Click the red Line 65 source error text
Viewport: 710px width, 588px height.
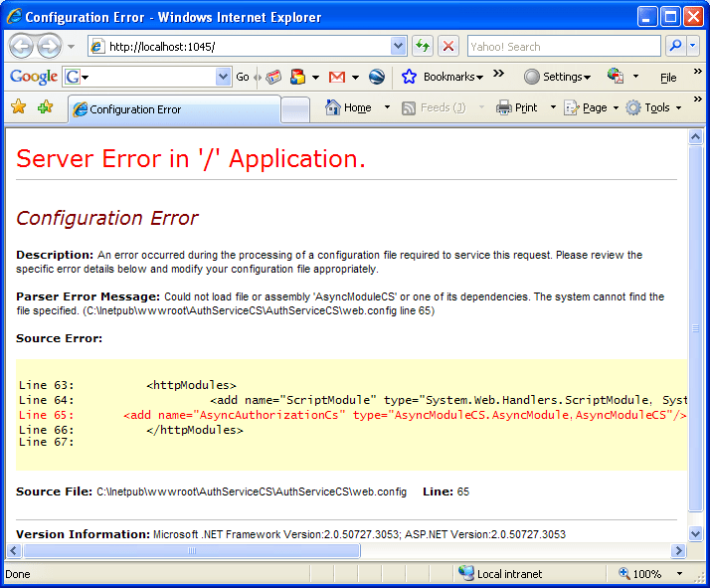353,415
